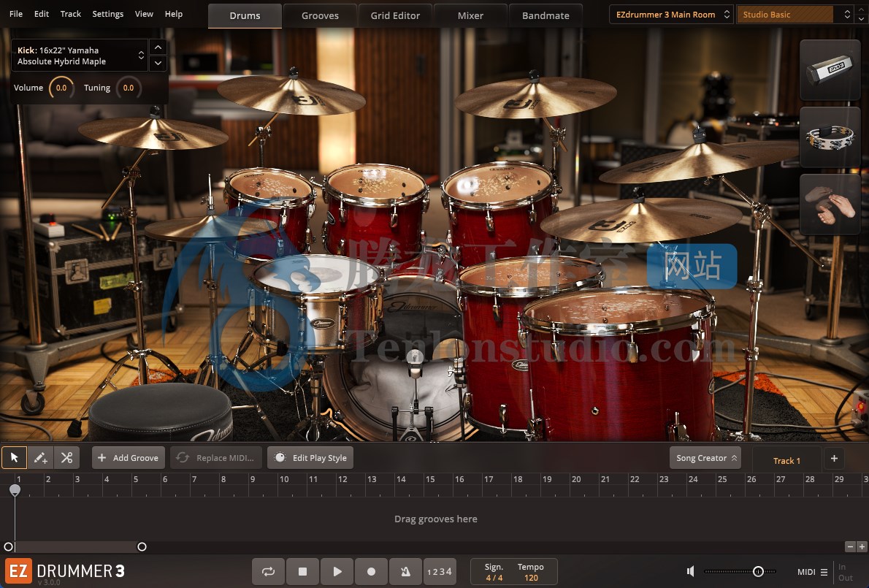Switch to the Mixer tab
The width and height of the screenshot is (869, 588).
point(470,15)
